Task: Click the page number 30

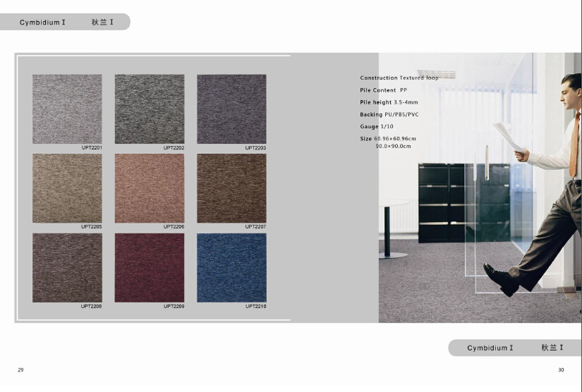Action: [561, 370]
